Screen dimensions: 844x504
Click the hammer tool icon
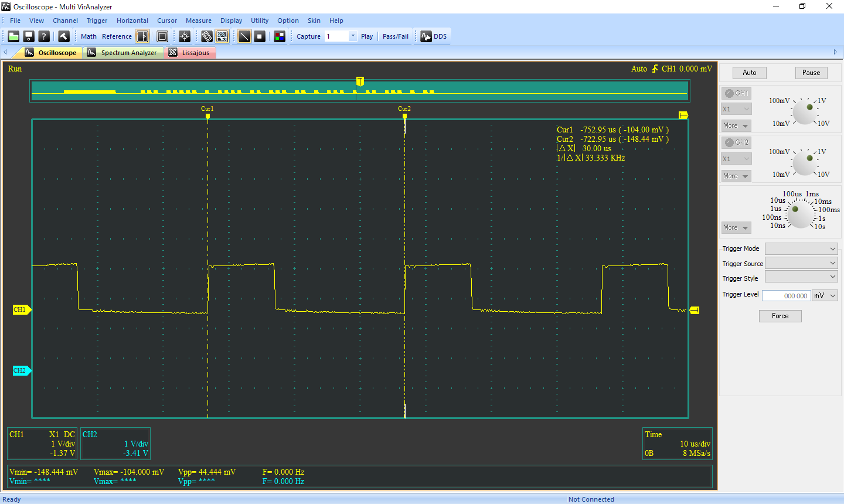click(64, 36)
